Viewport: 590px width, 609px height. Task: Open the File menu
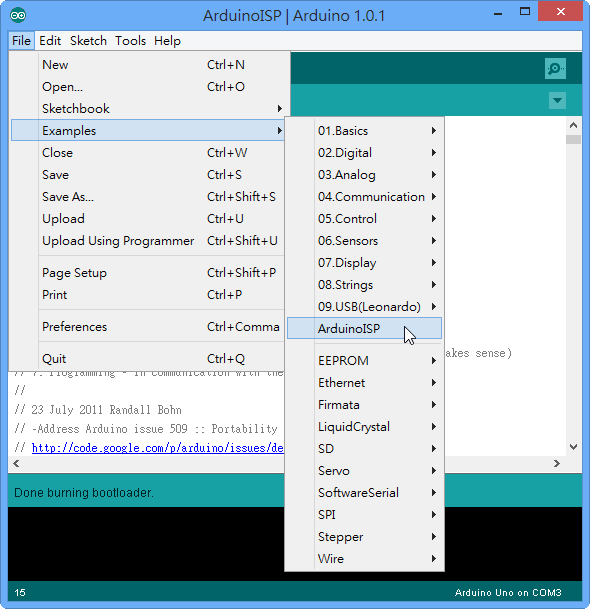(21, 41)
